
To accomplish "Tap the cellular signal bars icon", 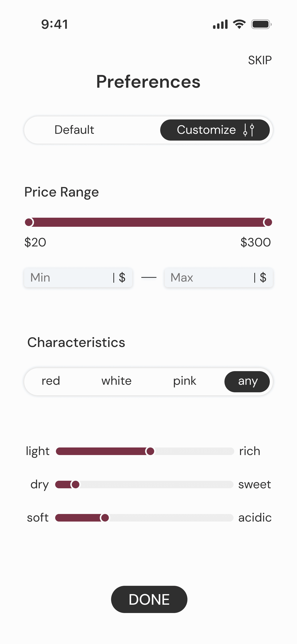I will [x=220, y=24].
